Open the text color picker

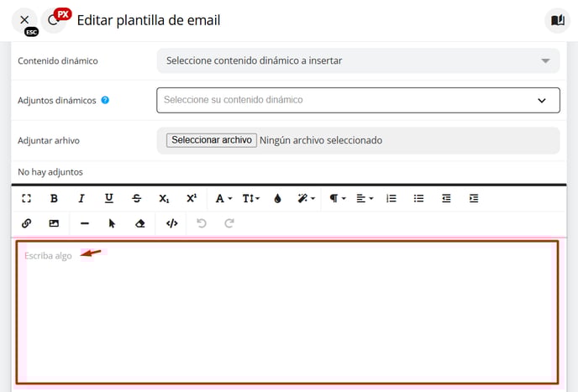coord(279,199)
